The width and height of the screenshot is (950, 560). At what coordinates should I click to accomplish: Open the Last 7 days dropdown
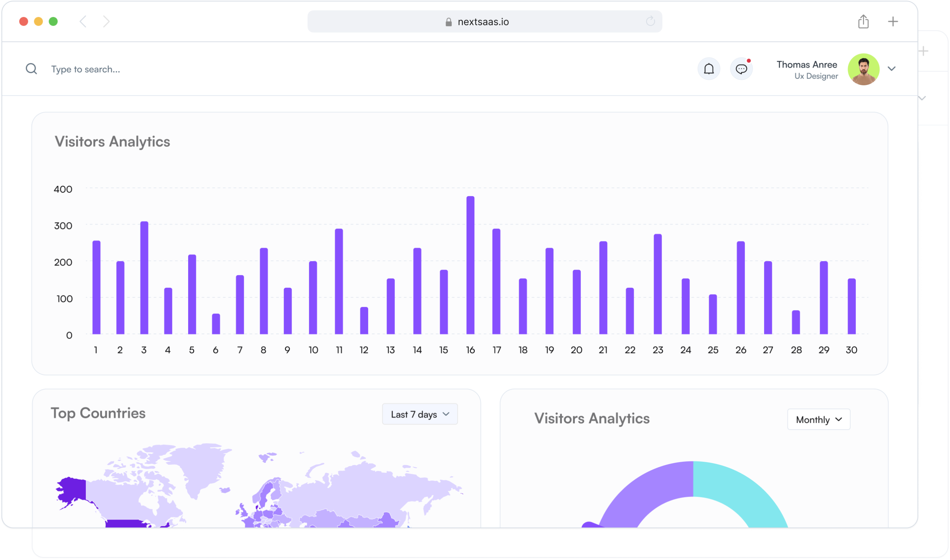(x=419, y=414)
